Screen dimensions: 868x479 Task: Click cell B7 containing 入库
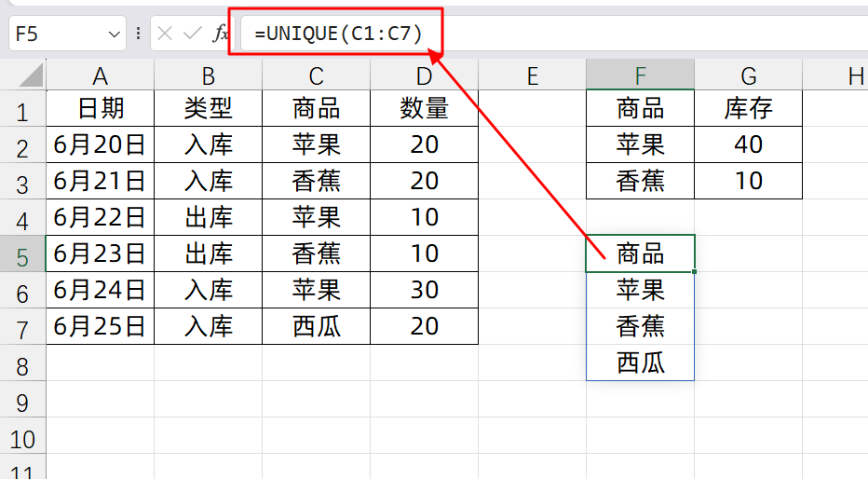coord(208,327)
